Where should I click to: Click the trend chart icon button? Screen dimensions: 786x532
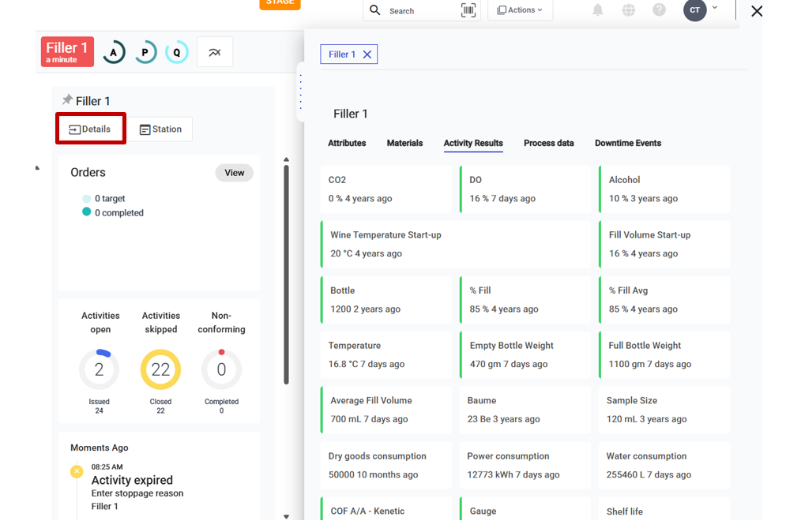215,52
